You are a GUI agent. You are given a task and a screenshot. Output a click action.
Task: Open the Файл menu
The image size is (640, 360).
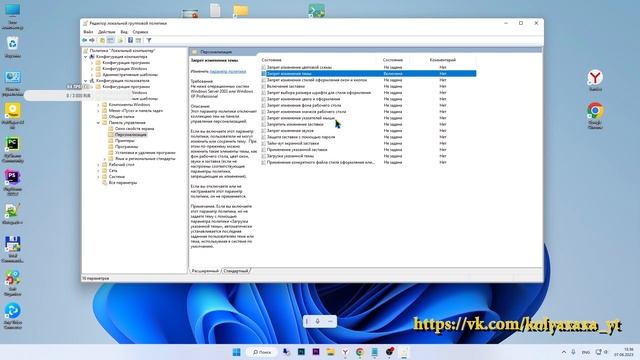click(88, 32)
